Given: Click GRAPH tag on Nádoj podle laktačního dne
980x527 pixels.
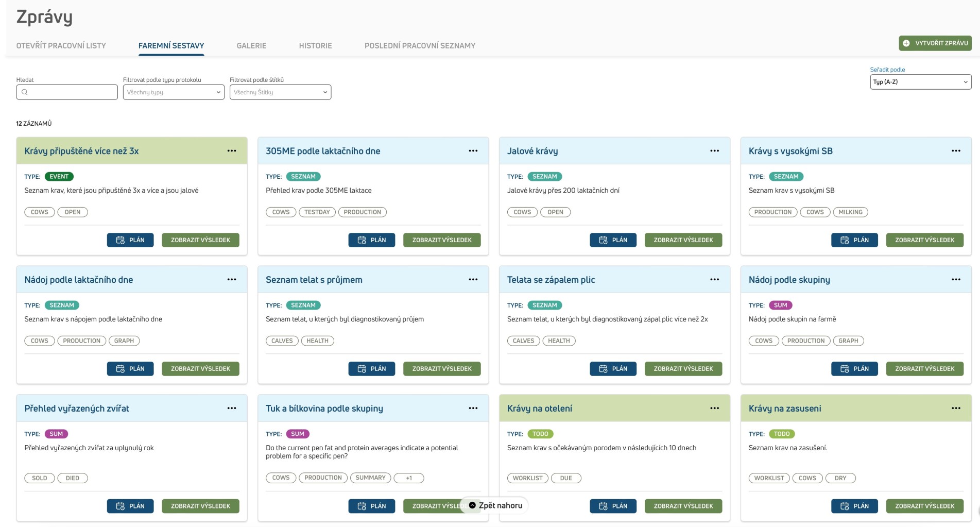Looking at the screenshot, I should point(124,341).
